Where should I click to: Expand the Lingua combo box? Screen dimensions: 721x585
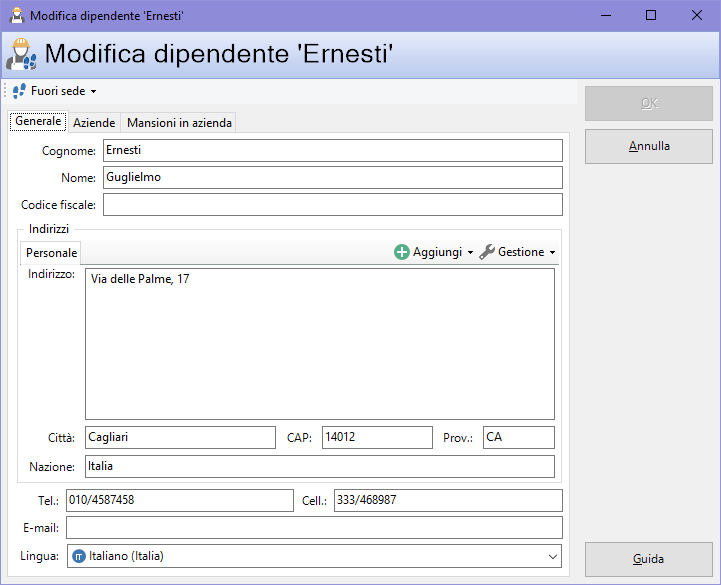tap(552, 556)
